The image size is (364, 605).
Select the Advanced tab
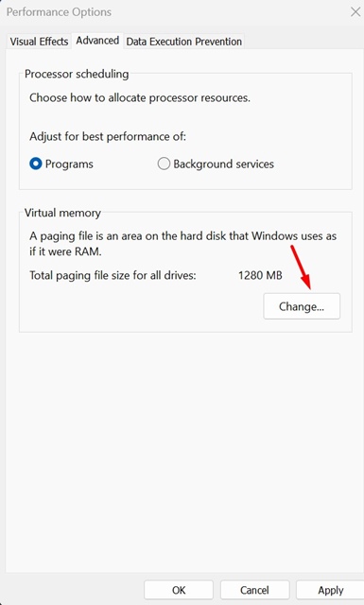[97, 41]
